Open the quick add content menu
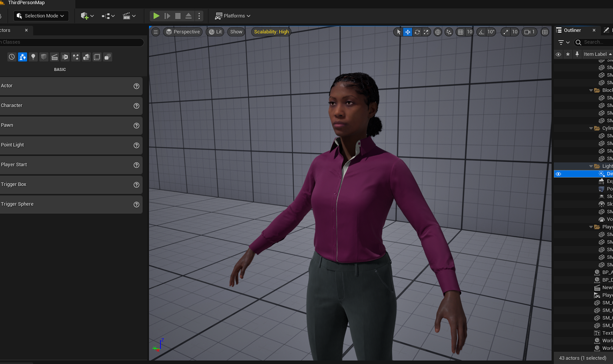 [87, 16]
